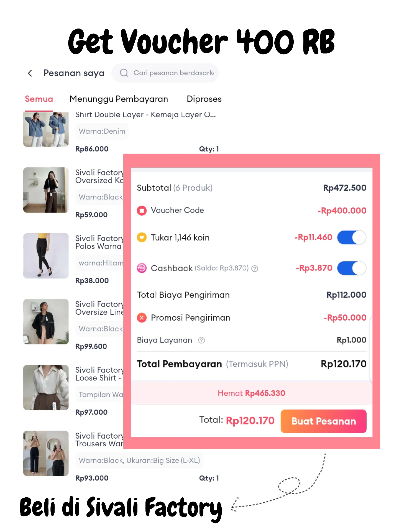Tap the Promosi Pengiriman percent icon

pyautogui.click(x=142, y=318)
